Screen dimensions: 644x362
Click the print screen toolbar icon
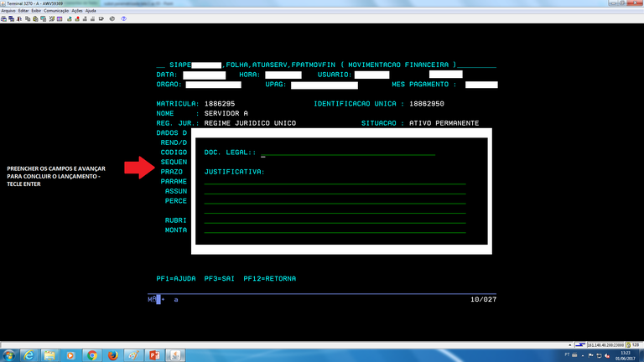tap(3, 19)
